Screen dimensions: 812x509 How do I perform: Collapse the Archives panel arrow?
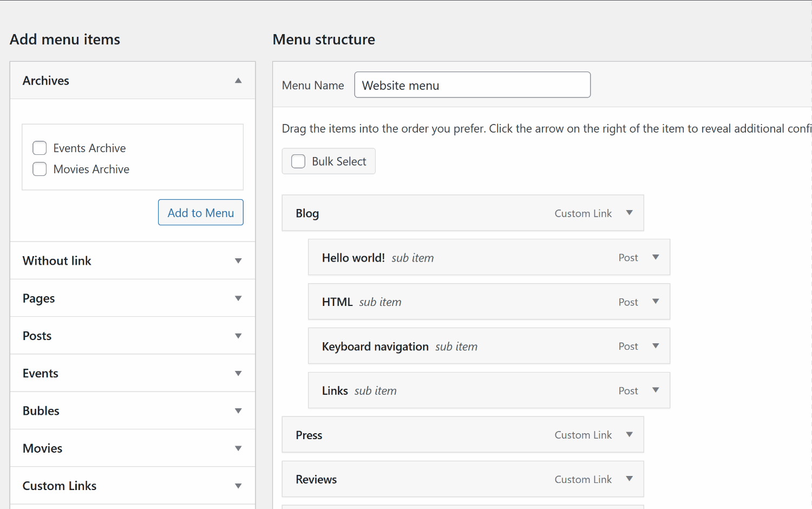[x=238, y=81]
